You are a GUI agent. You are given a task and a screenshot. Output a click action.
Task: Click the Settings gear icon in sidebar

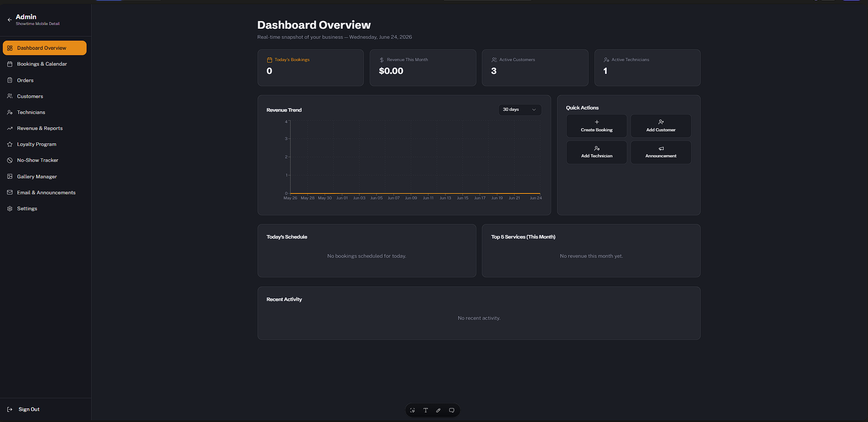point(10,208)
